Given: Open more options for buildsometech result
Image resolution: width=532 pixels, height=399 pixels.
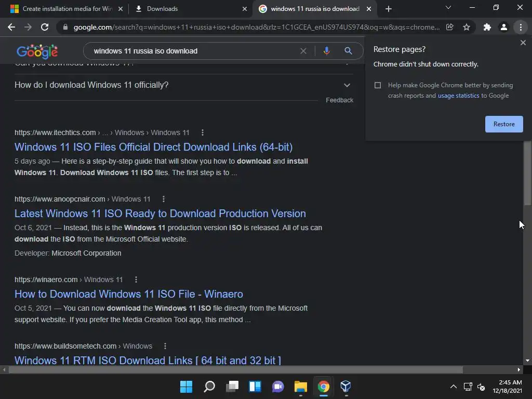Looking at the screenshot, I should click(165, 346).
